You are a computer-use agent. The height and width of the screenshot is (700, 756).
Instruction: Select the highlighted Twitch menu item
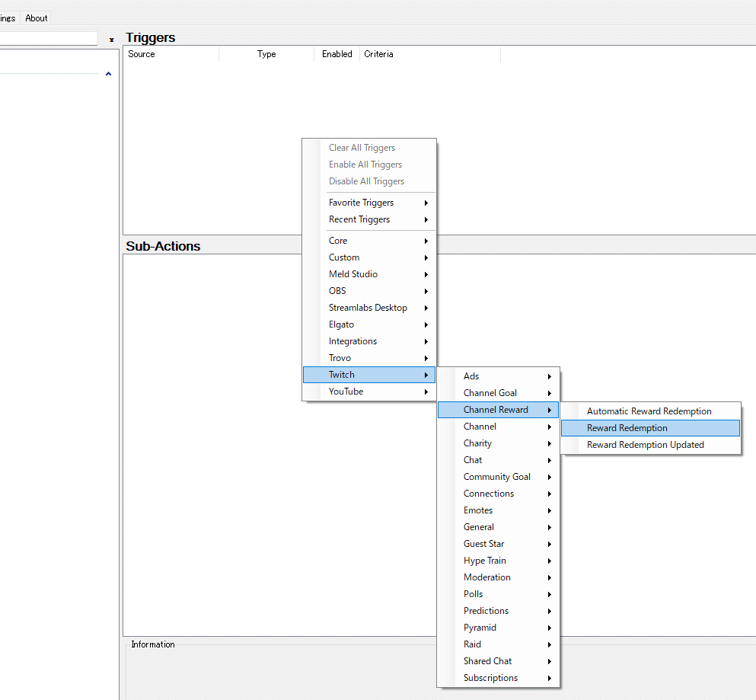(369, 375)
